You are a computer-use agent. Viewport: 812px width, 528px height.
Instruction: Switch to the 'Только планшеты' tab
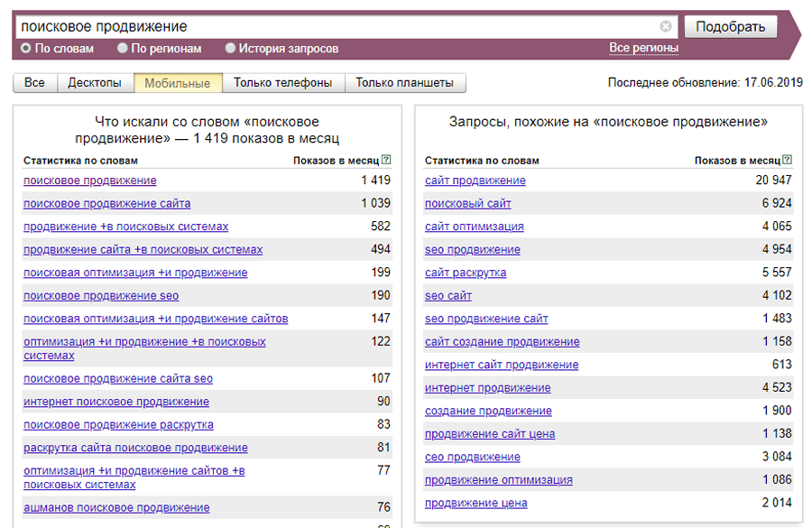(x=405, y=83)
